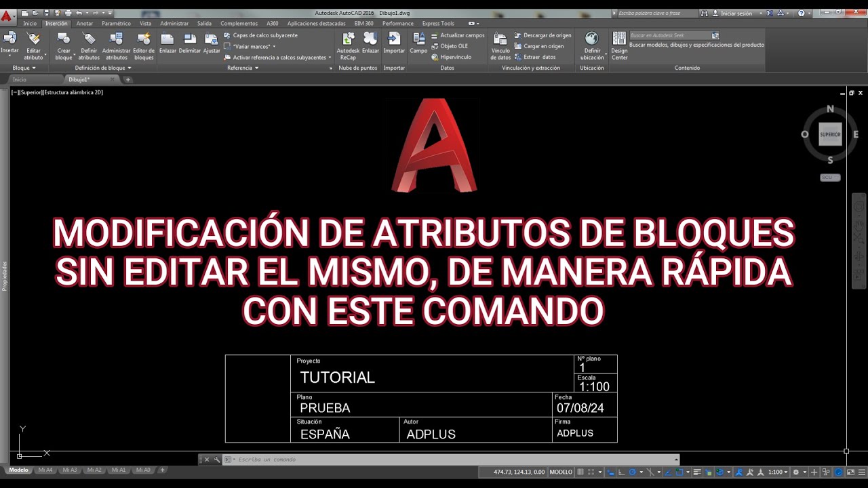Toggle snap mode in status bar
868x488 pixels.
(x=591, y=472)
